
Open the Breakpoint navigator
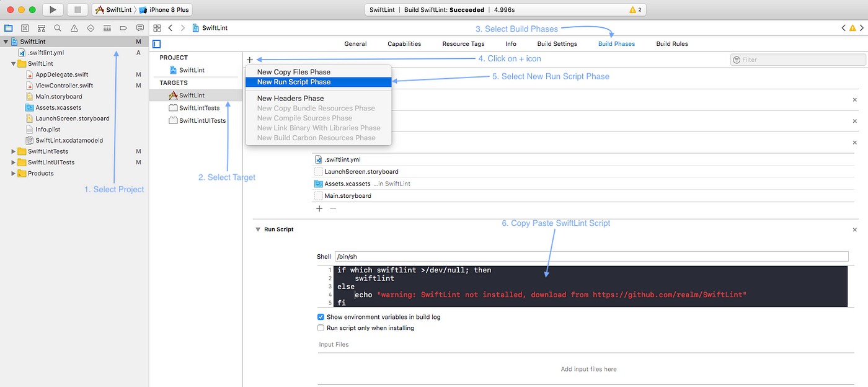(123, 28)
